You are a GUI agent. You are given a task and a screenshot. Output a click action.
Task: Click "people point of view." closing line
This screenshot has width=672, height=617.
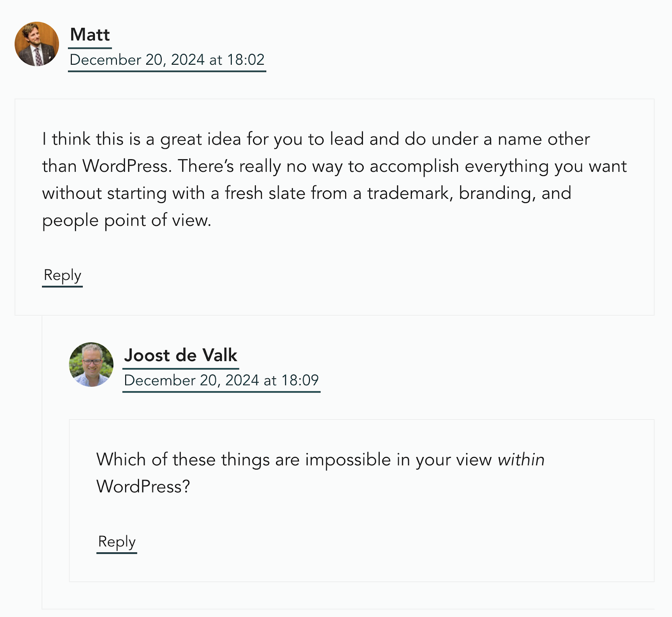[x=126, y=220]
